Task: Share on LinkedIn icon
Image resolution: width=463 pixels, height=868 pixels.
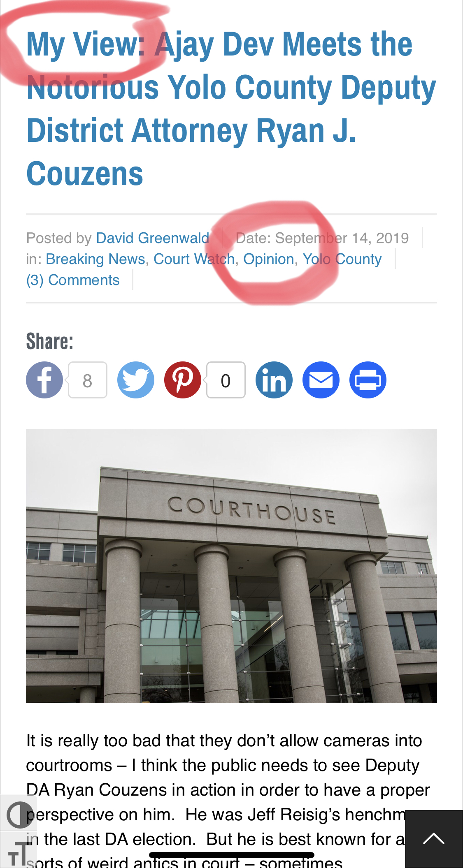Action: point(274,380)
